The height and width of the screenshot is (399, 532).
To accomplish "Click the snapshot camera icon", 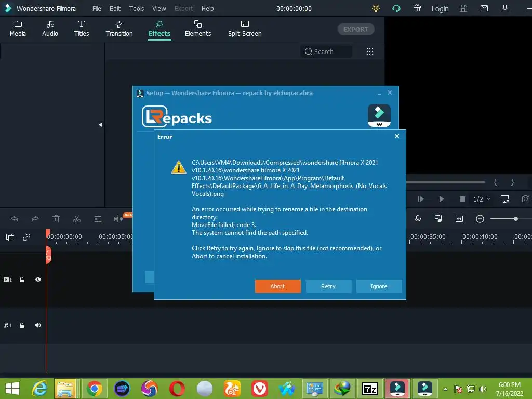I will pos(526,199).
